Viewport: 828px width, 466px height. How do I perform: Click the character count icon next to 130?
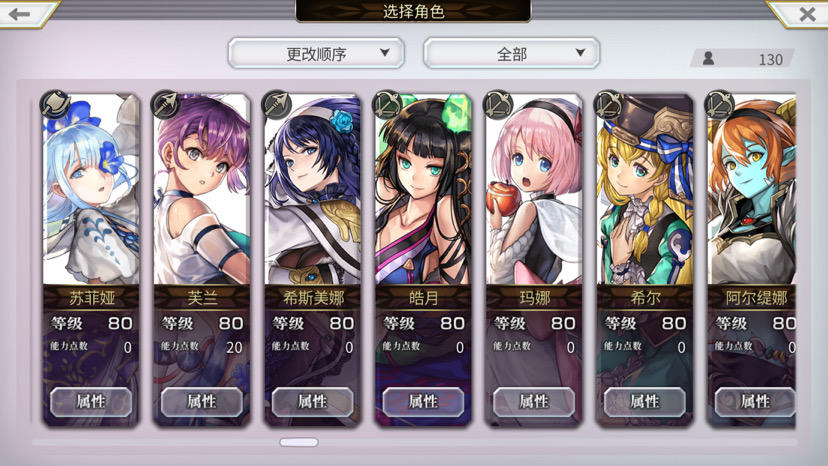click(709, 58)
